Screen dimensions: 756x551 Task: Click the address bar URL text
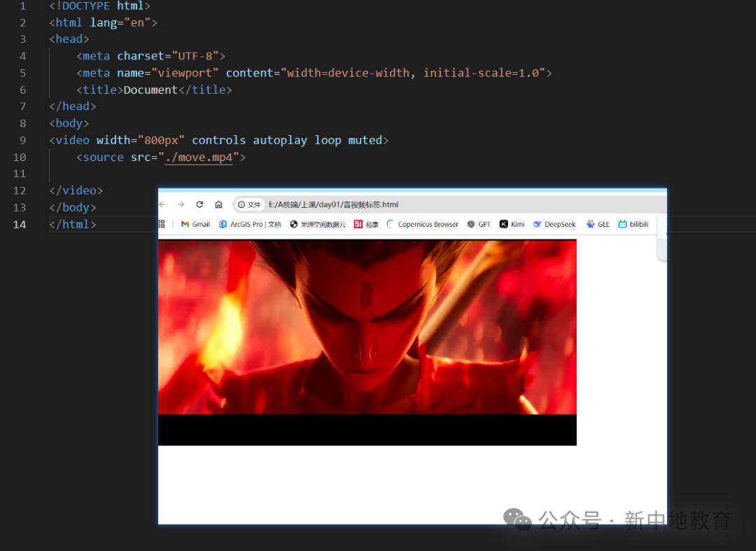pos(334,204)
